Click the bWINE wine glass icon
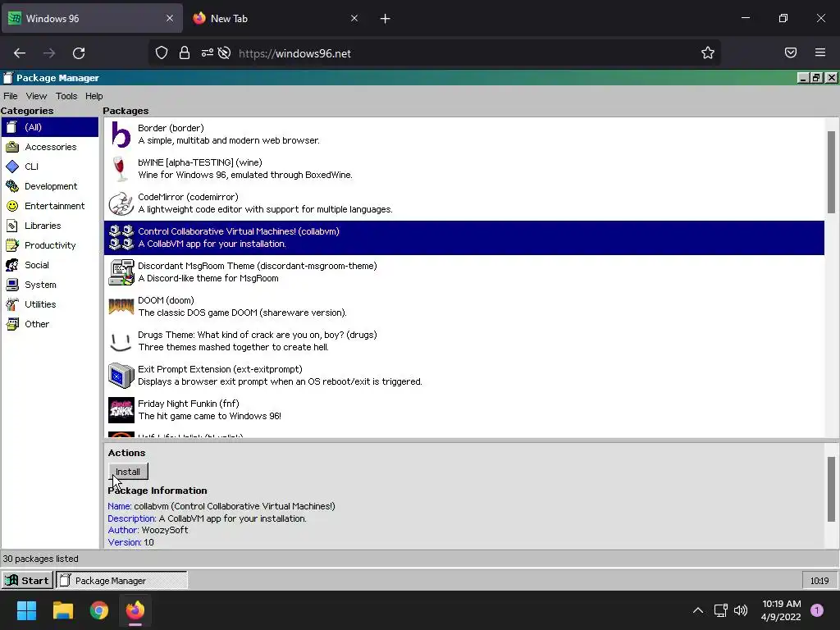 pyautogui.click(x=121, y=169)
